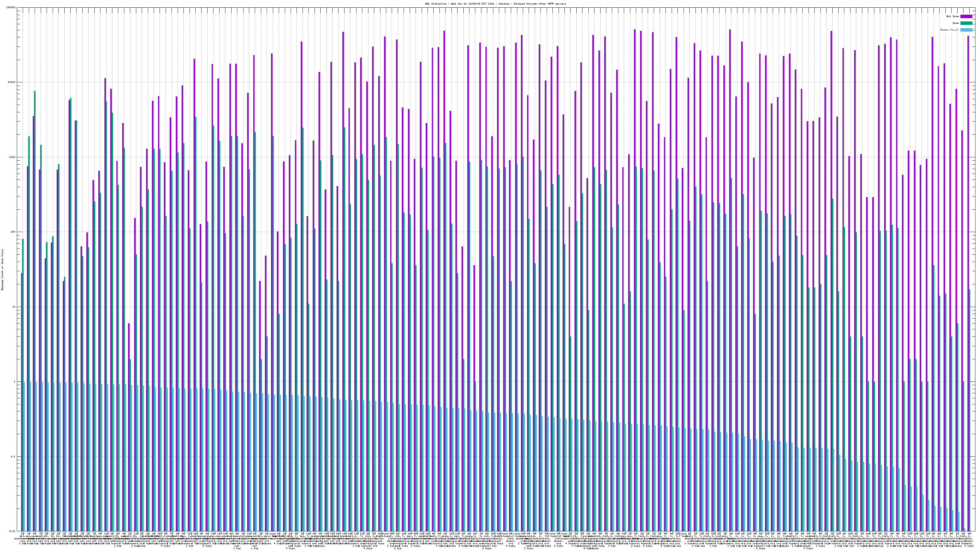Screen dimensions: 980x551
Task: Click the timestamp 'Jan 26 12:58:06' in the title
Action: click(x=469, y=4)
